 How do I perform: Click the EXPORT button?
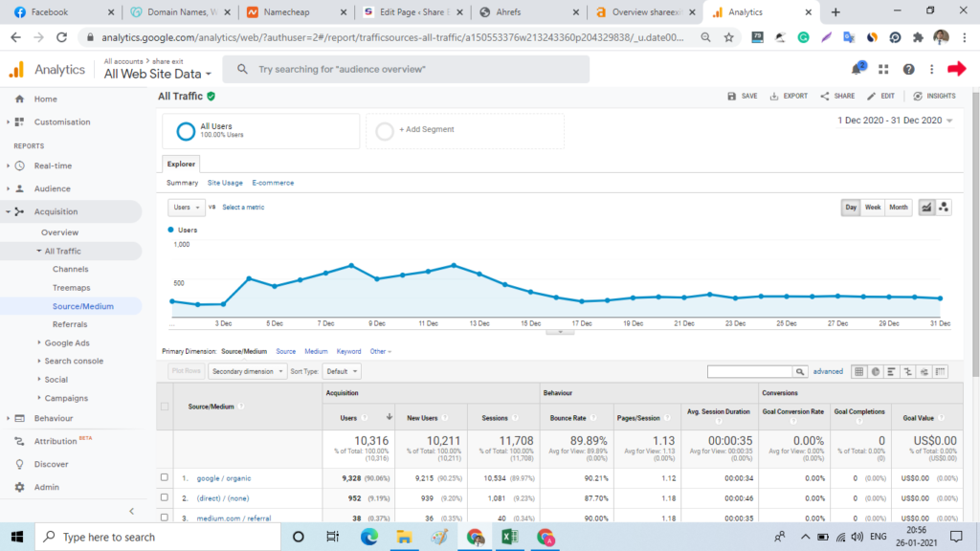click(789, 97)
